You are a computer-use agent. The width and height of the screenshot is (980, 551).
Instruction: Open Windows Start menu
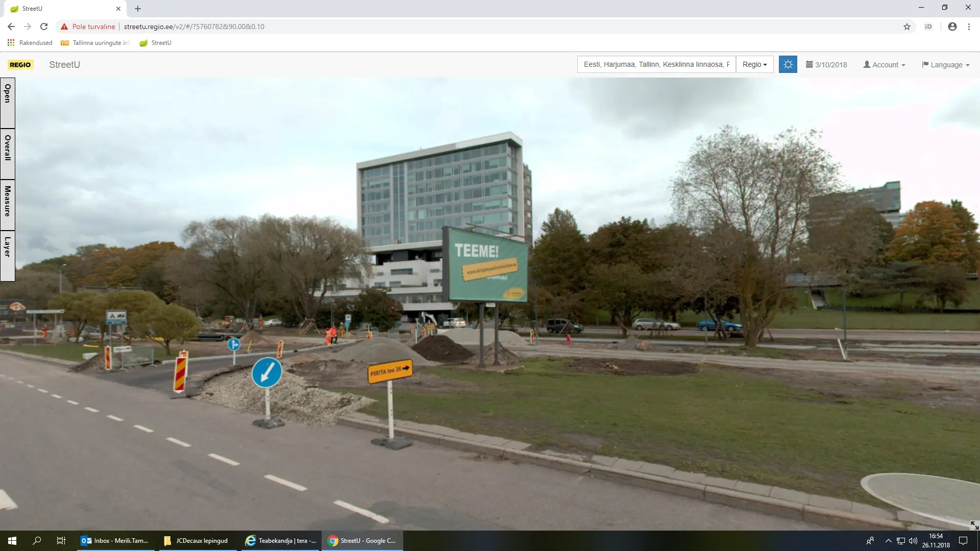[12, 540]
